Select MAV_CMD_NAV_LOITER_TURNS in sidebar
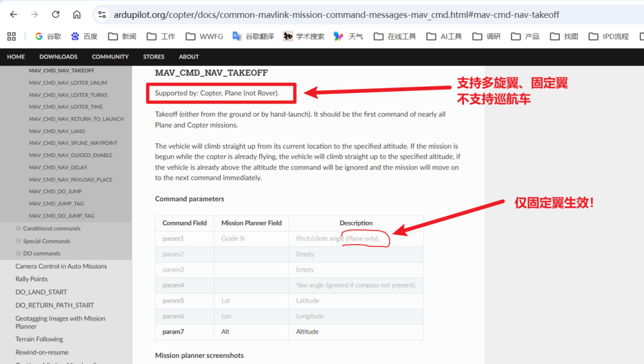This screenshot has width=644, height=364. coord(68,95)
